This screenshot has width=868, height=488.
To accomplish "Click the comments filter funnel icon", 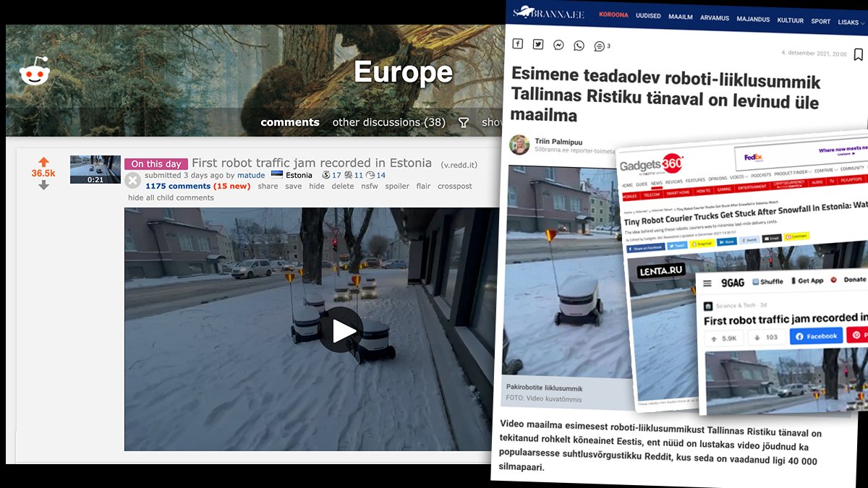I will (x=464, y=123).
